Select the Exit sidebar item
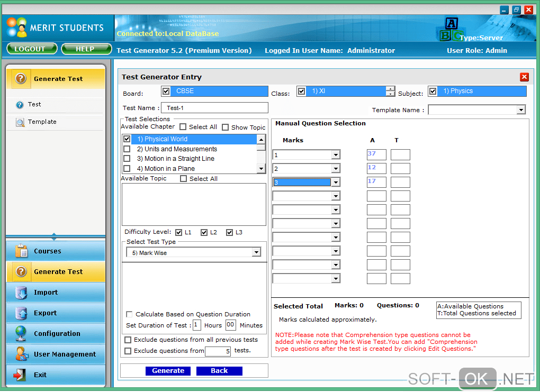The width and height of the screenshot is (540, 392). (x=56, y=375)
